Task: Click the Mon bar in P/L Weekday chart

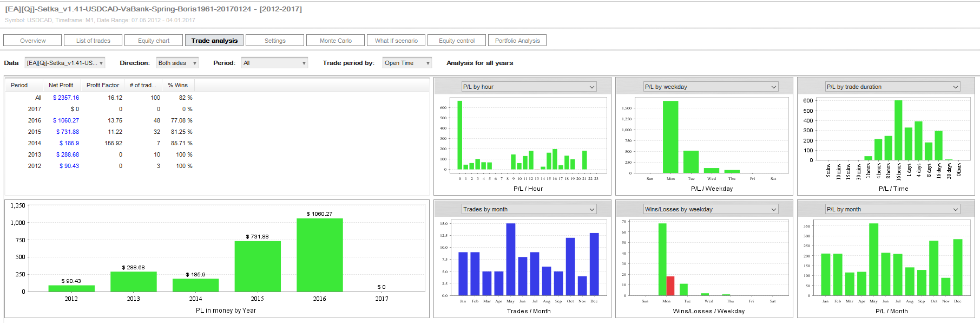Action: pyautogui.click(x=670, y=137)
